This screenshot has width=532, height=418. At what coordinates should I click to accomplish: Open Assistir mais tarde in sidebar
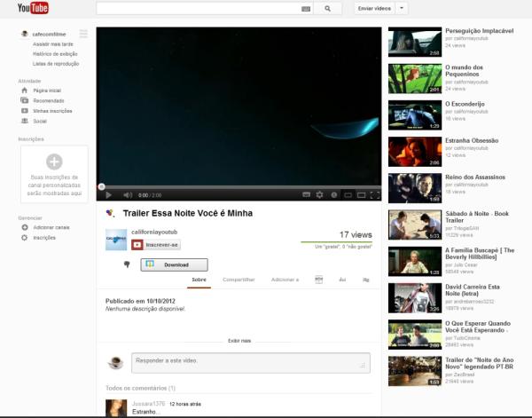tap(53, 44)
